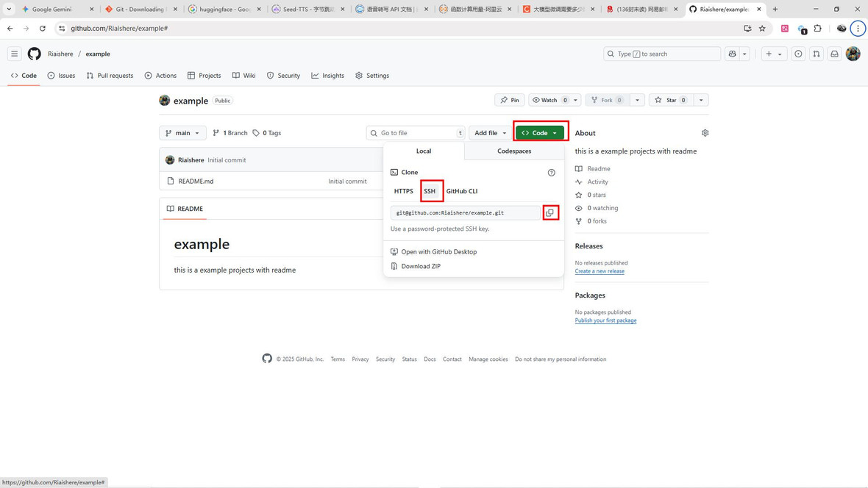View site information icon in address bar
868x488 pixels.
62,28
